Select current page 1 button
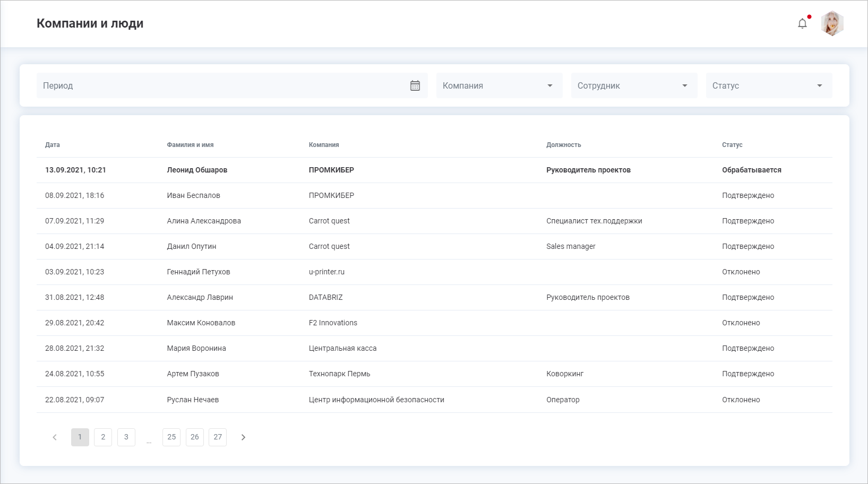This screenshot has width=868, height=484. pos(80,437)
